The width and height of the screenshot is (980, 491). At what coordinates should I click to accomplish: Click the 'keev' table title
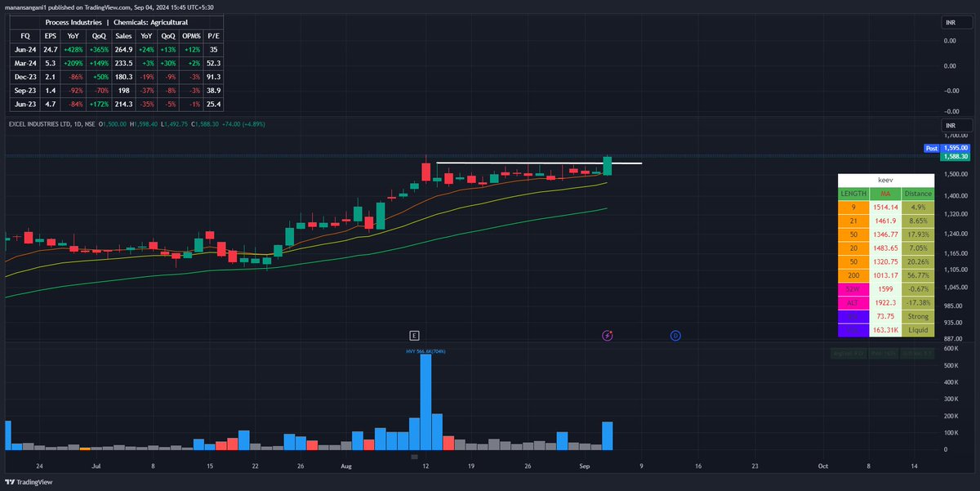[x=886, y=179]
